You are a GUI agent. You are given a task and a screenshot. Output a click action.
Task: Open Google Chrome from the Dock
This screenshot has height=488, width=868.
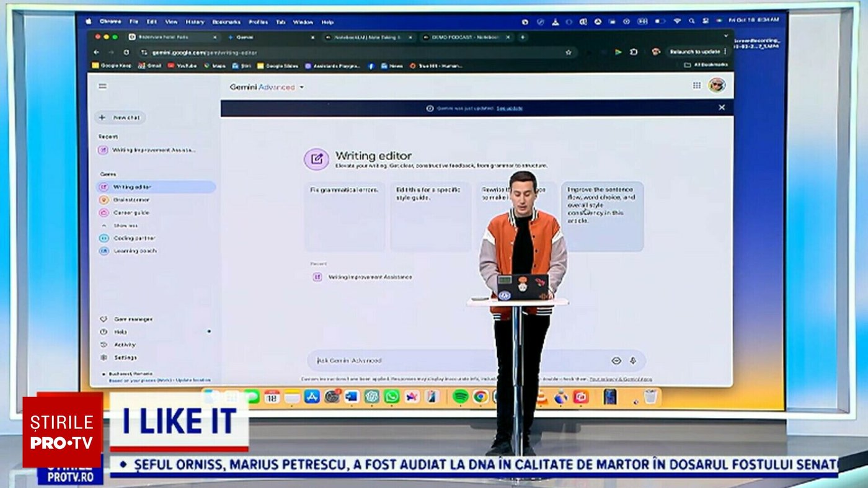(480, 396)
